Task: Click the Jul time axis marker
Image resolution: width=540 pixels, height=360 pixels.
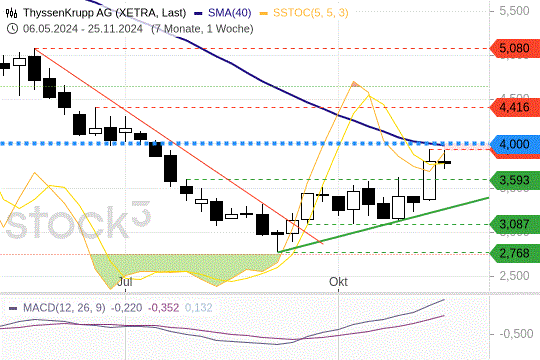Action: 125,282
